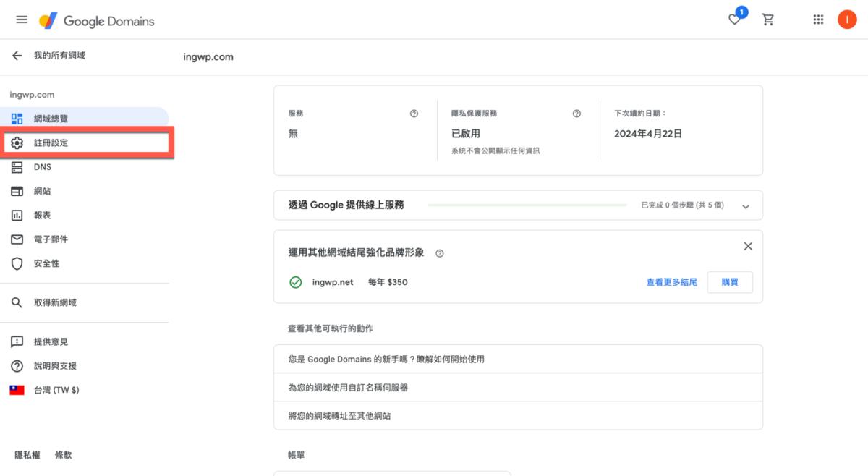The height and width of the screenshot is (476, 868).
Task: Click the Taiwan flag icon
Action: coord(17,390)
